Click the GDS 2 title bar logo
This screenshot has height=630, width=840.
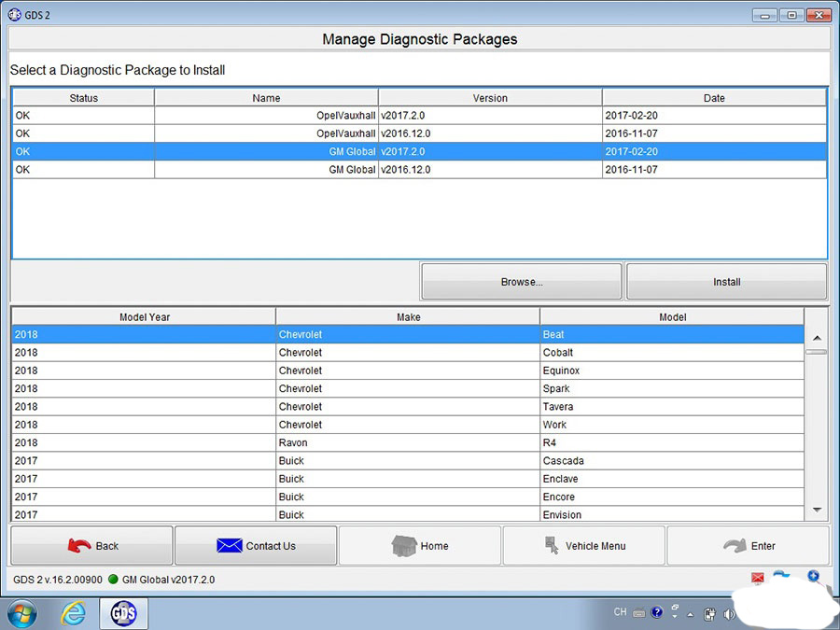pyautogui.click(x=14, y=14)
